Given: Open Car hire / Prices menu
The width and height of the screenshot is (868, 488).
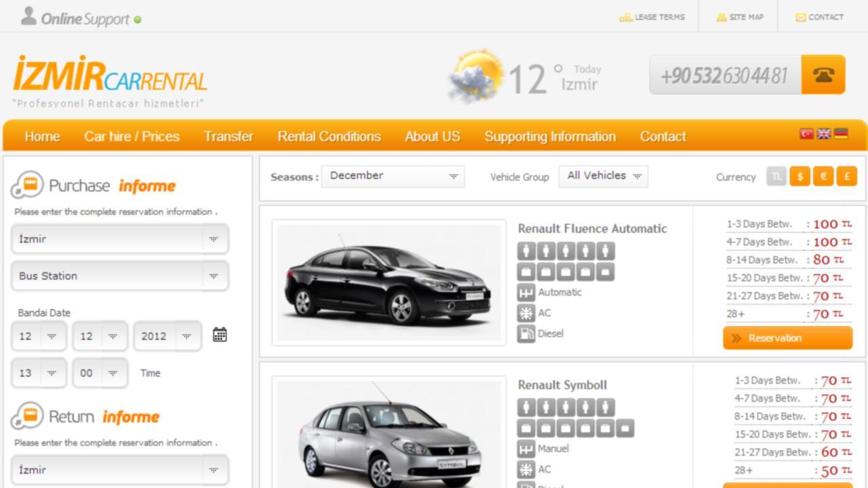Looking at the screenshot, I should (x=132, y=136).
